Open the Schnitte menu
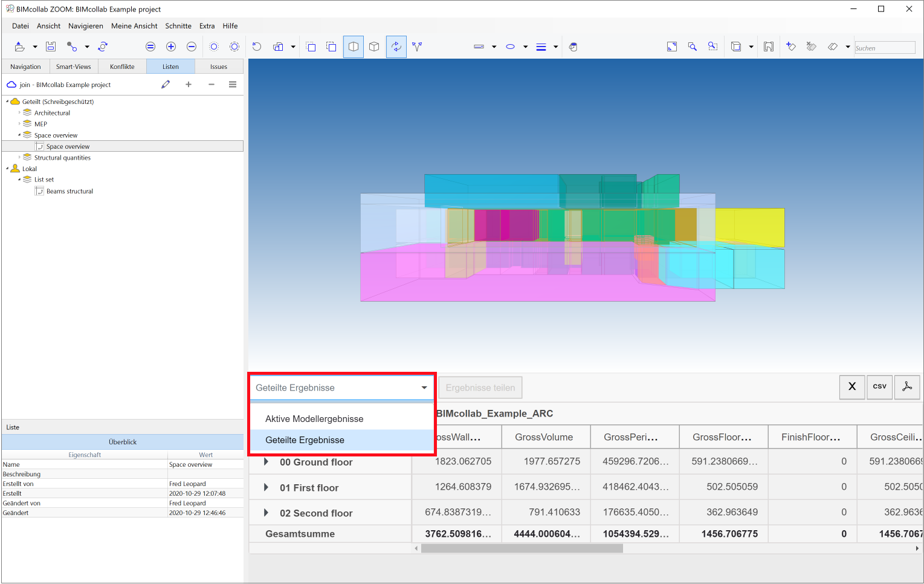Image resolution: width=924 pixels, height=584 pixels. 178,26
